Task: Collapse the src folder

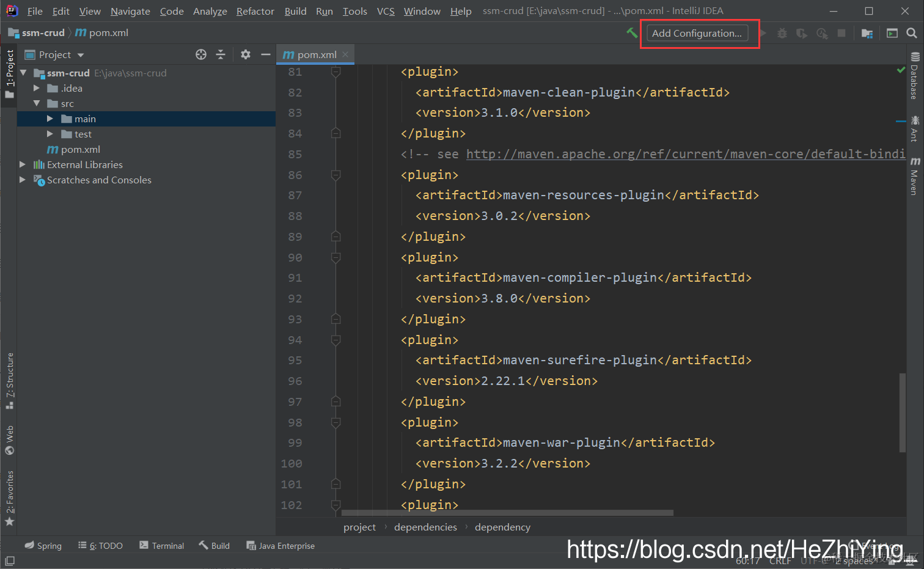Action: point(37,103)
